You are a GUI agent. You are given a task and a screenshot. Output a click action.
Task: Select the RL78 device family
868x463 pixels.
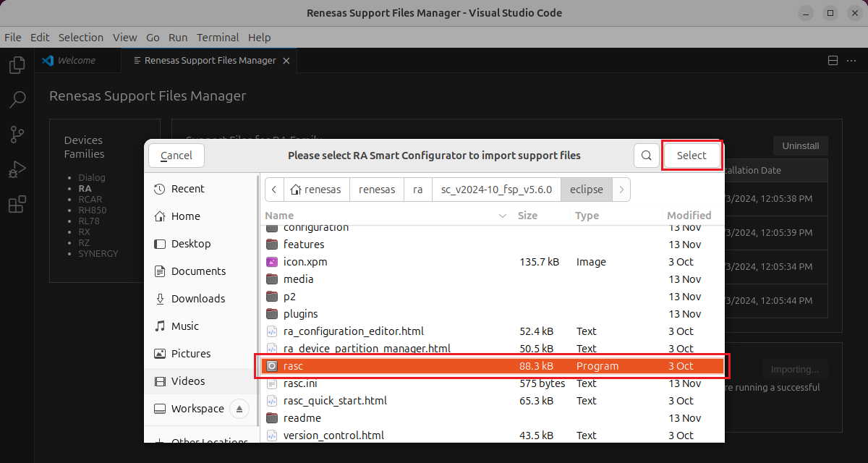click(x=90, y=221)
